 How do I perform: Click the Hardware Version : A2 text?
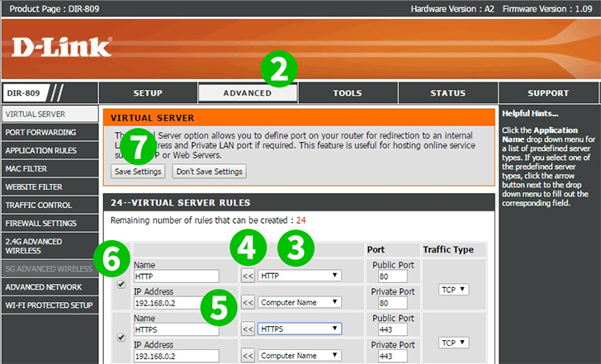click(x=452, y=9)
